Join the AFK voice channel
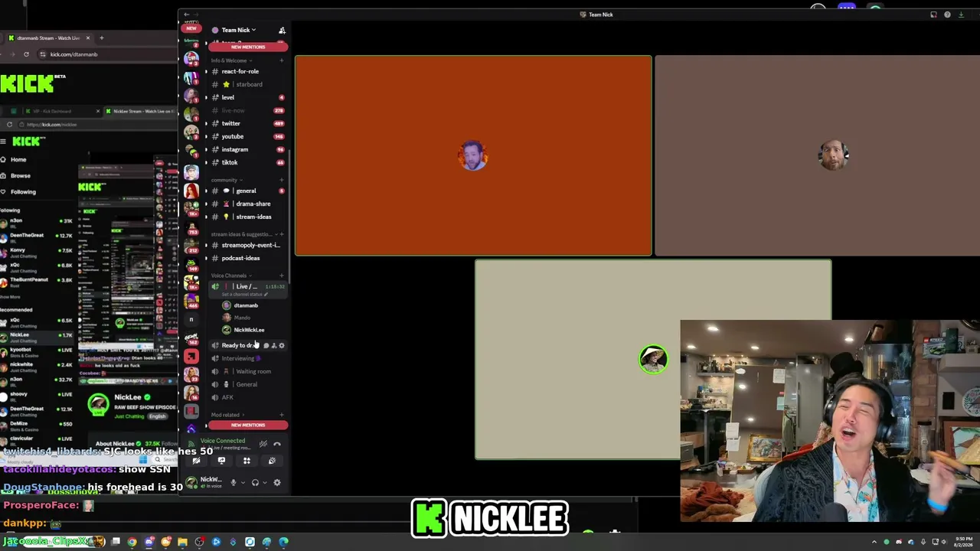The height and width of the screenshot is (551, 980). tap(247, 397)
